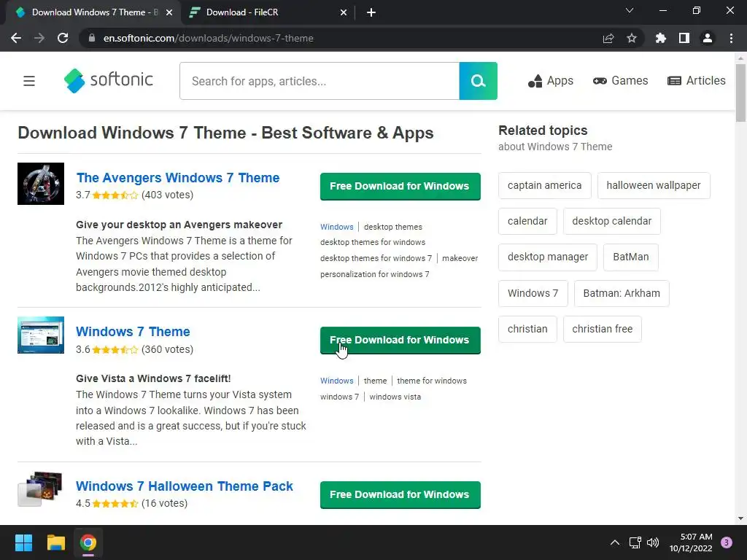This screenshot has height=560, width=747.
Task: Open the Games section
Action: point(620,81)
